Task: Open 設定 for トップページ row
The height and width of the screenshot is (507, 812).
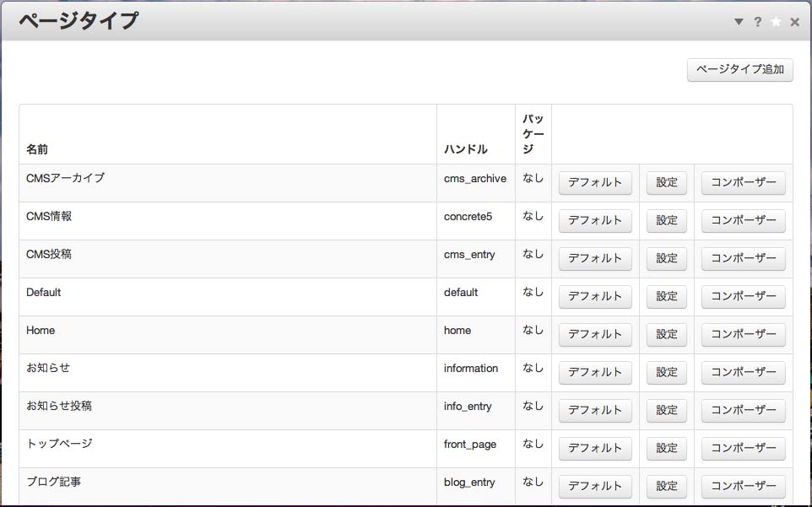Action: (667, 448)
